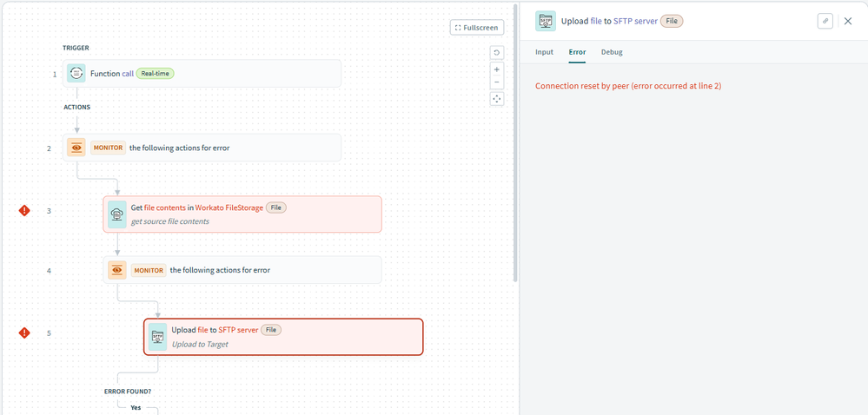868x415 pixels.
Task: Click the ACTIONS heading
Action: 77,107
